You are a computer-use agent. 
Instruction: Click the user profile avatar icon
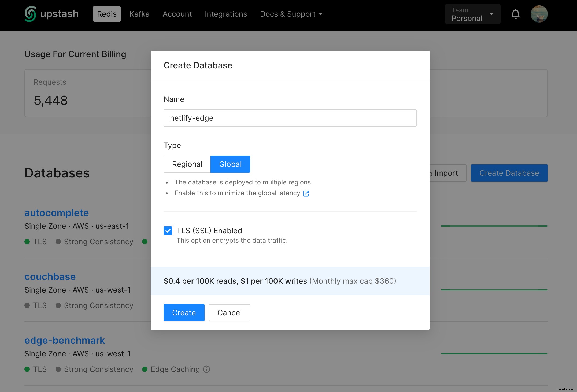point(539,14)
